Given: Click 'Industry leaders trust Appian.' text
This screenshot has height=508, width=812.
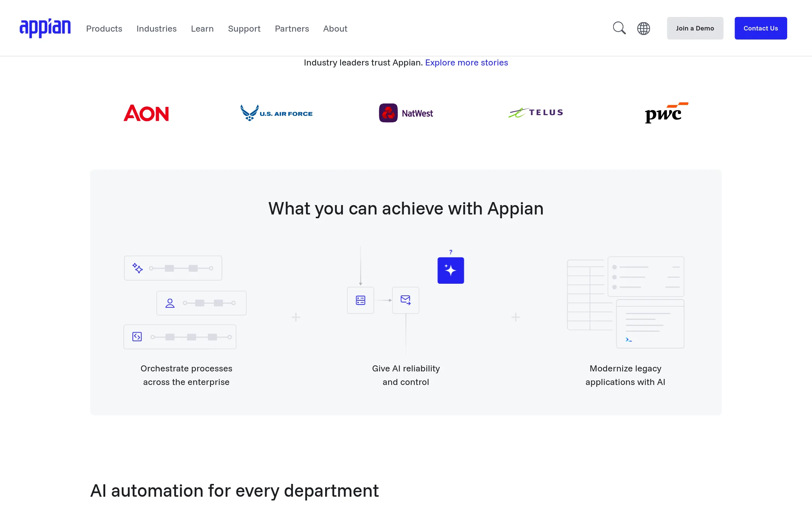Looking at the screenshot, I should click(x=364, y=62).
